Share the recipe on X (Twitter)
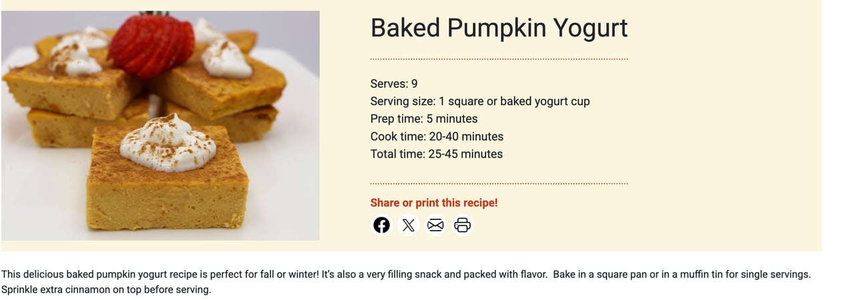 coord(409,225)
